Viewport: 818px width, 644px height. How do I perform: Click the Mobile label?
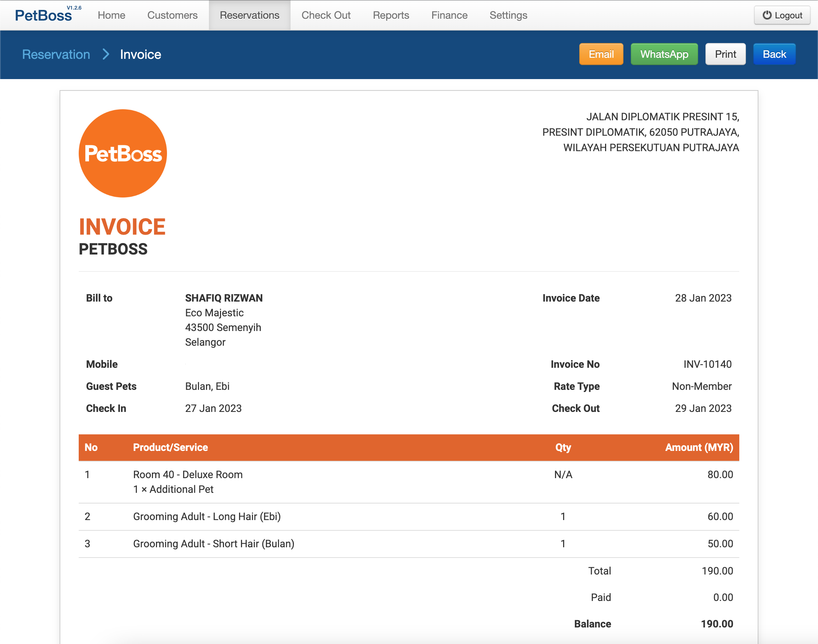point(102,364)
